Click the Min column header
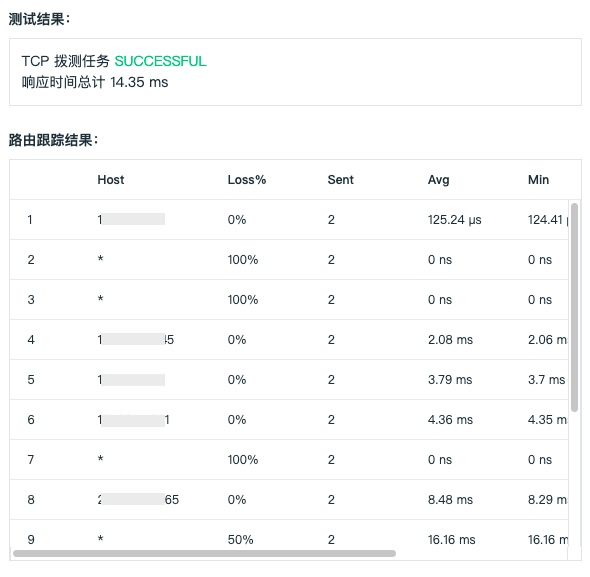 coord(538,180)
